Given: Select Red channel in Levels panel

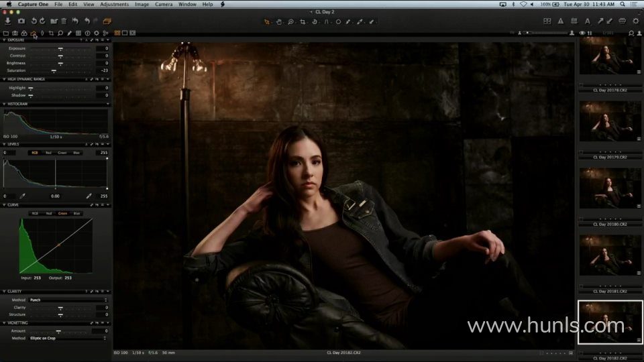Looking at the screenshot, I should pos(48,153).
